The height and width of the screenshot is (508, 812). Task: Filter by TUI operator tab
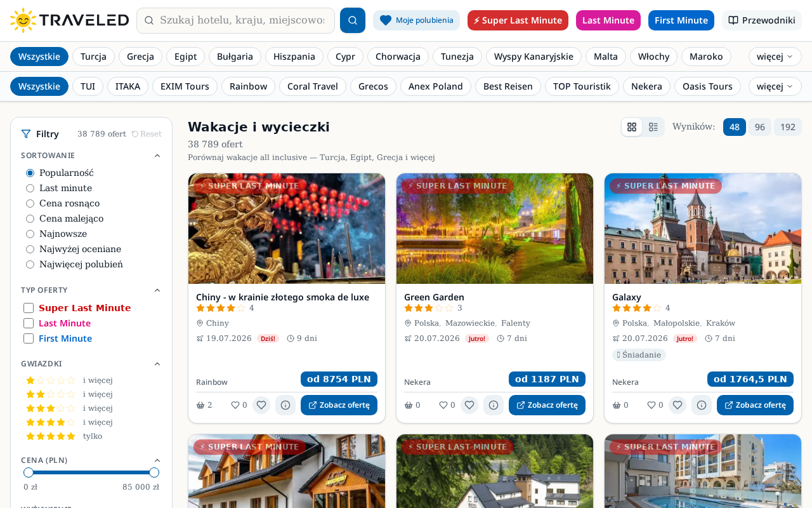click(x=88, y=86)
